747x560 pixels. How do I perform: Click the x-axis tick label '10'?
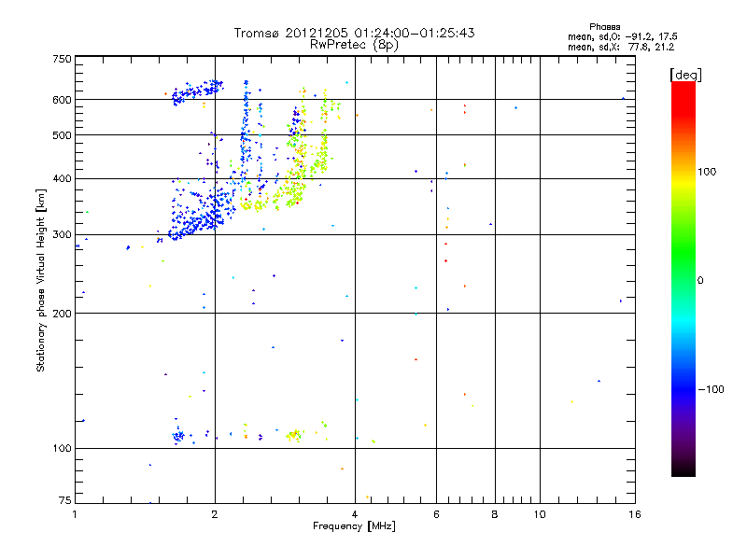tap(540, 514)
